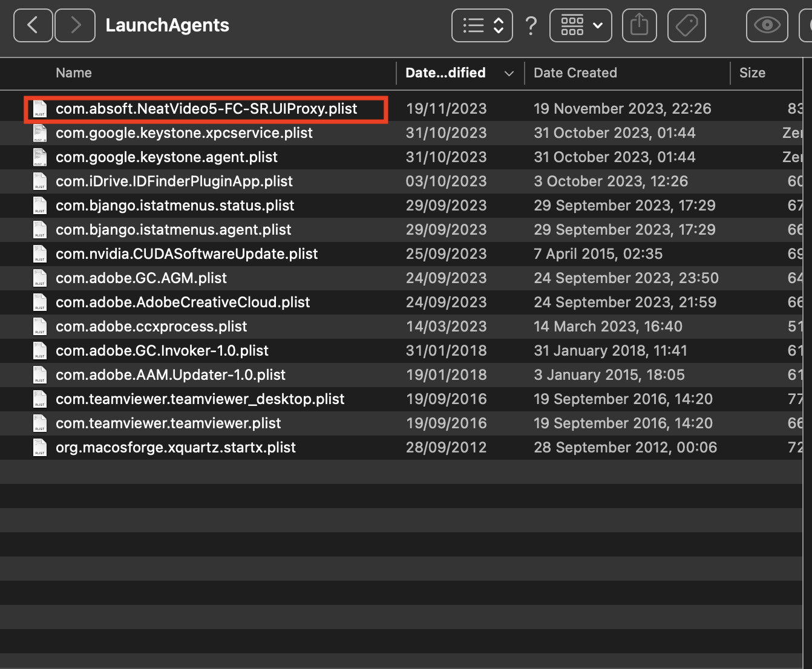Click the file name org.macosforge.xquartz.startx.plist
This screenshot has width=812, height=669.
175,448
